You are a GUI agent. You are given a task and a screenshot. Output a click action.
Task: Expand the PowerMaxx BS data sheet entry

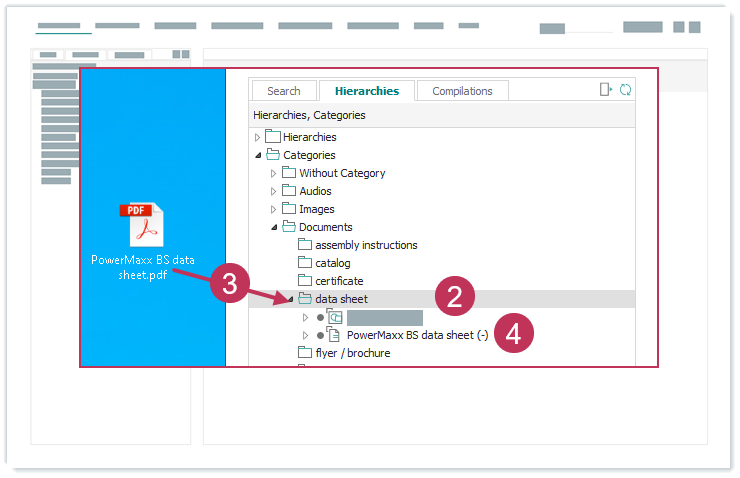(x=306, y=335)
